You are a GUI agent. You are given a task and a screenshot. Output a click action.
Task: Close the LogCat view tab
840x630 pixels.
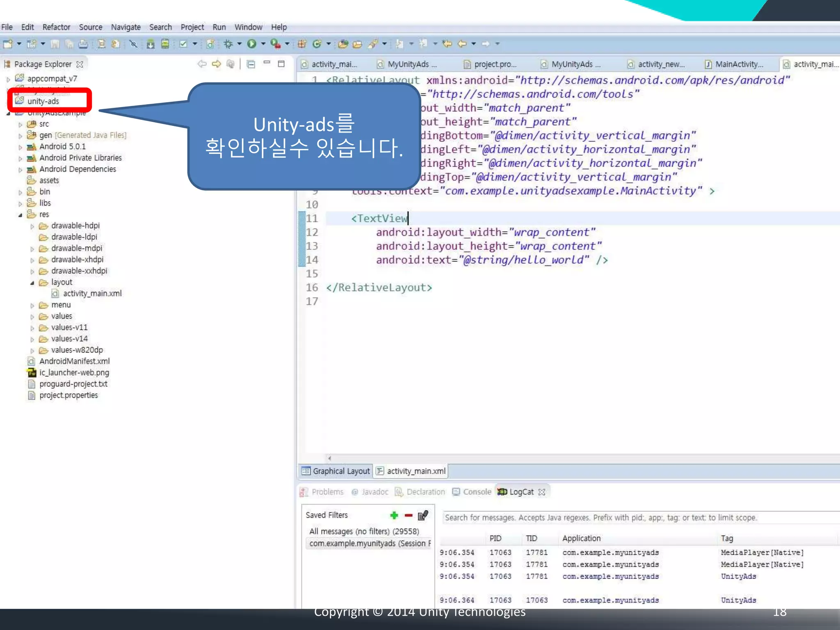tap(542, 492)
